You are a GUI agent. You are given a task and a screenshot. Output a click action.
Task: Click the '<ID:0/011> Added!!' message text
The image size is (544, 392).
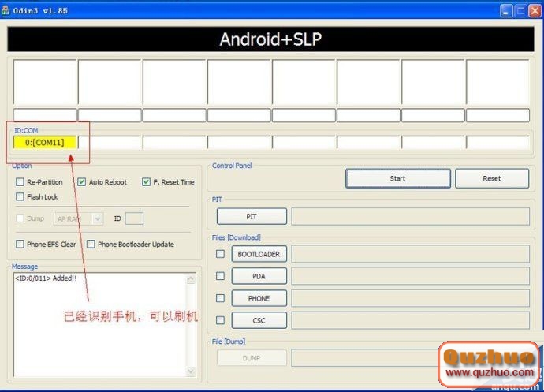[x=46, y=278]
